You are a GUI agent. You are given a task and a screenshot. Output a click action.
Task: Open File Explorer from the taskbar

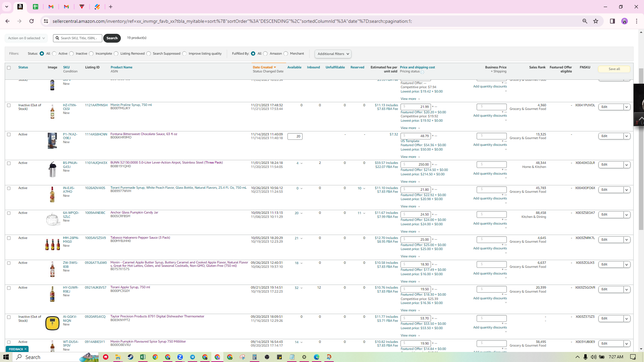[x=118, y=357]
